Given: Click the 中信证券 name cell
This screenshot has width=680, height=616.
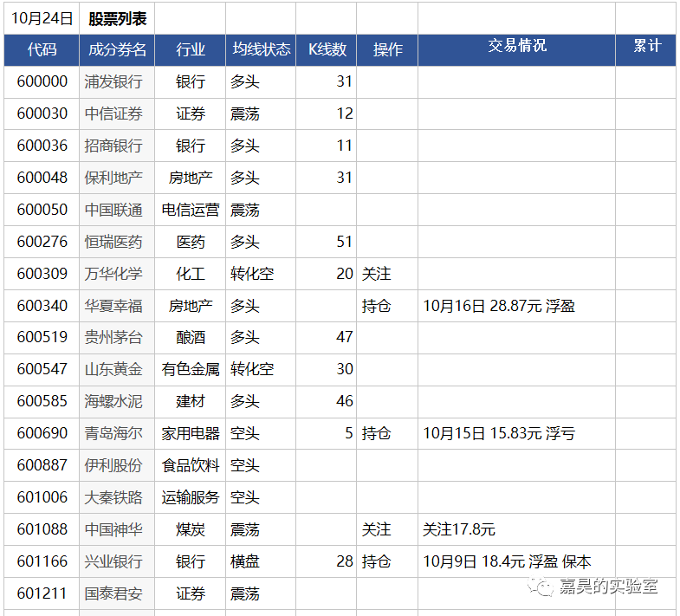Looking at the screenshot, I should point(117,113).
